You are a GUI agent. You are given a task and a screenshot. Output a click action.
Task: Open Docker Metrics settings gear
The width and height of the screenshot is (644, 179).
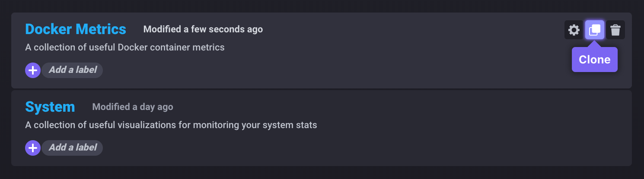(574, 30)
